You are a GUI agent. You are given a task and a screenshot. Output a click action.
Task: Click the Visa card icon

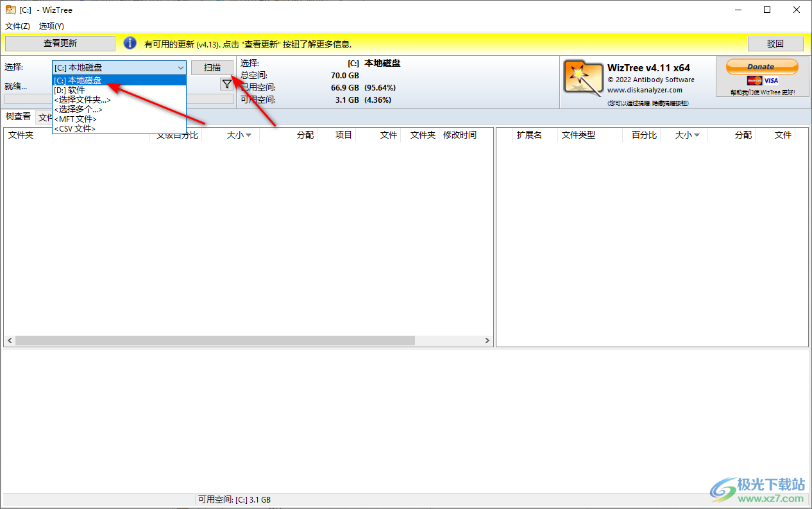point(770,80)
